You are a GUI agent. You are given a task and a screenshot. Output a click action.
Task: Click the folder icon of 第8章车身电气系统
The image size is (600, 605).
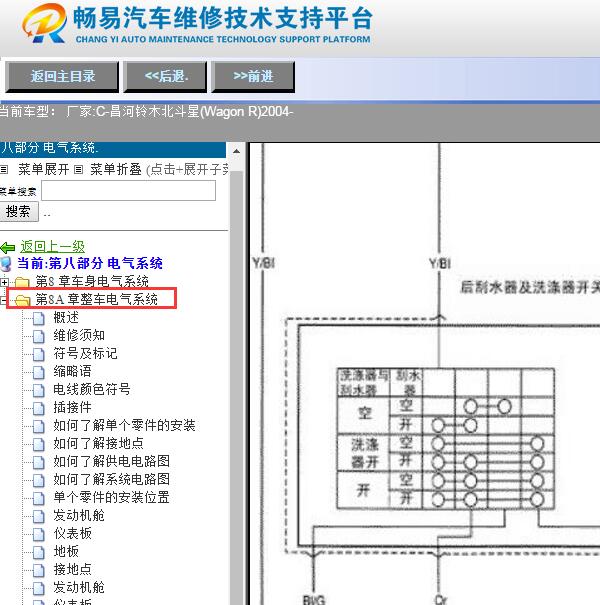[x=22, y=282]
